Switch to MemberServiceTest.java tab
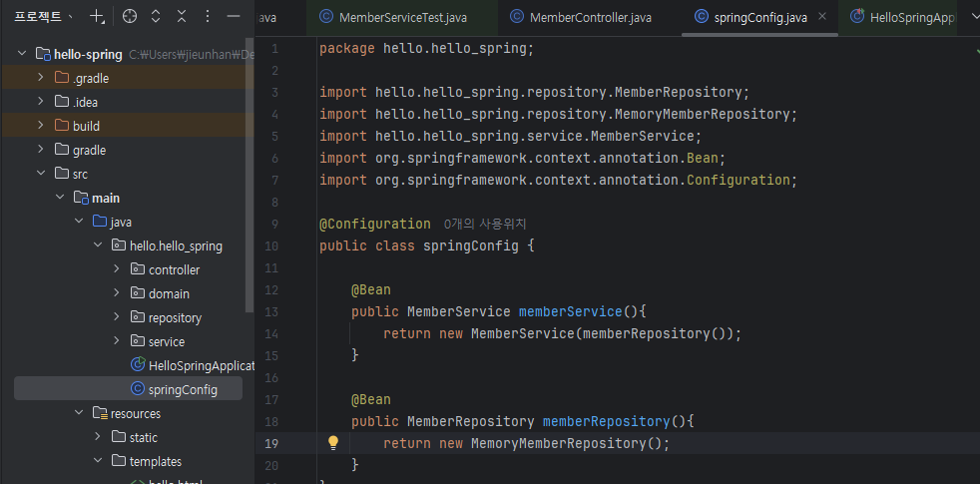 (402, 18)
